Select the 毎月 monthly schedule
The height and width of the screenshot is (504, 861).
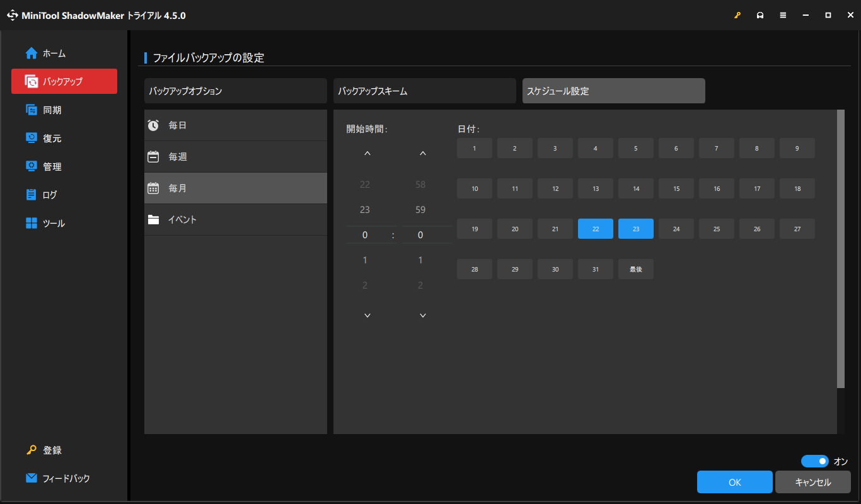pos(236,188)
